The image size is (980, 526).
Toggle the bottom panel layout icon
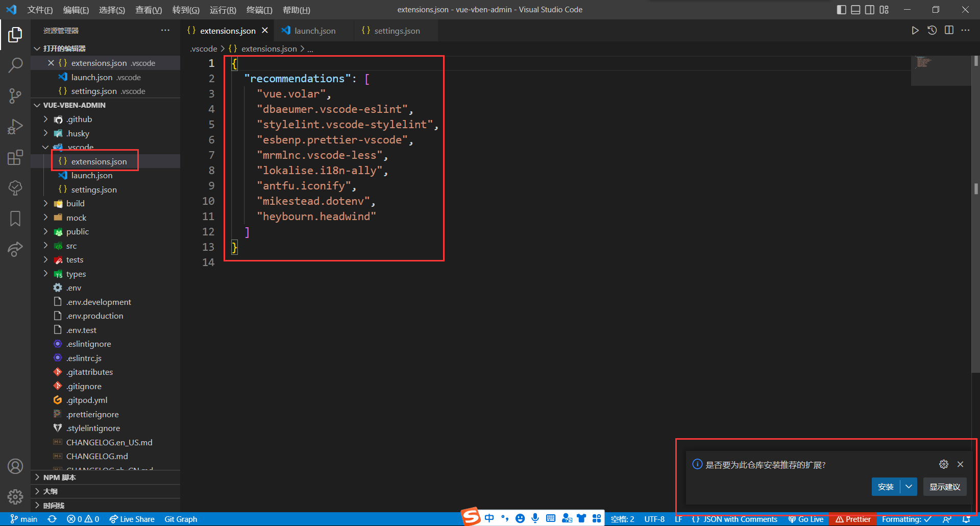855,10
